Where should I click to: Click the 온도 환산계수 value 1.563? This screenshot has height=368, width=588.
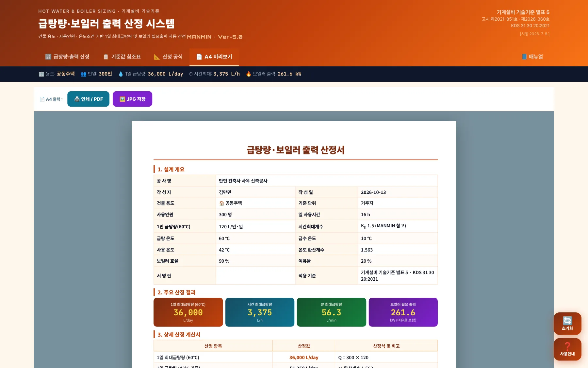367,250
